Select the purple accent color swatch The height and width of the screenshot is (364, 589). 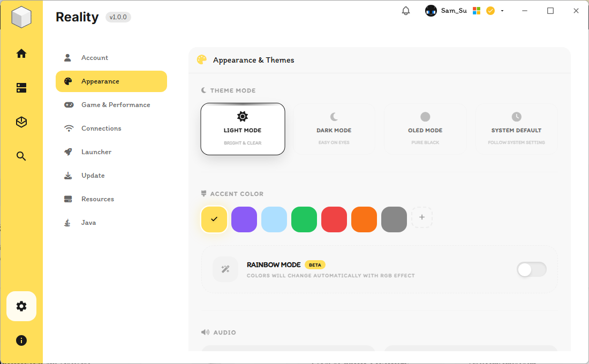pos(244,219)
